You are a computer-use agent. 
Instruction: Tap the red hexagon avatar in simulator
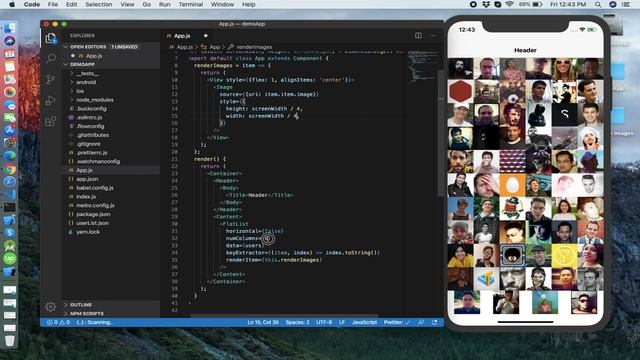pos(460,91)
